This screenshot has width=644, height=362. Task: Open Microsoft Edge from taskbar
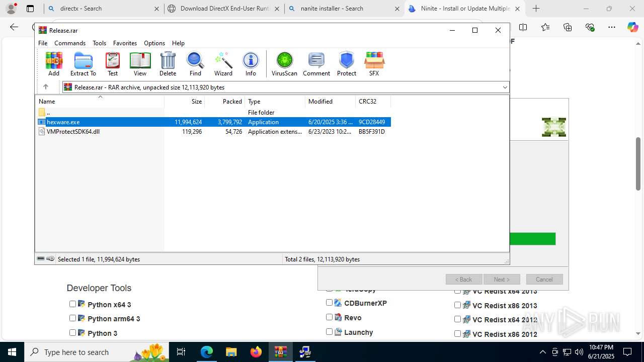coord(207,352)
